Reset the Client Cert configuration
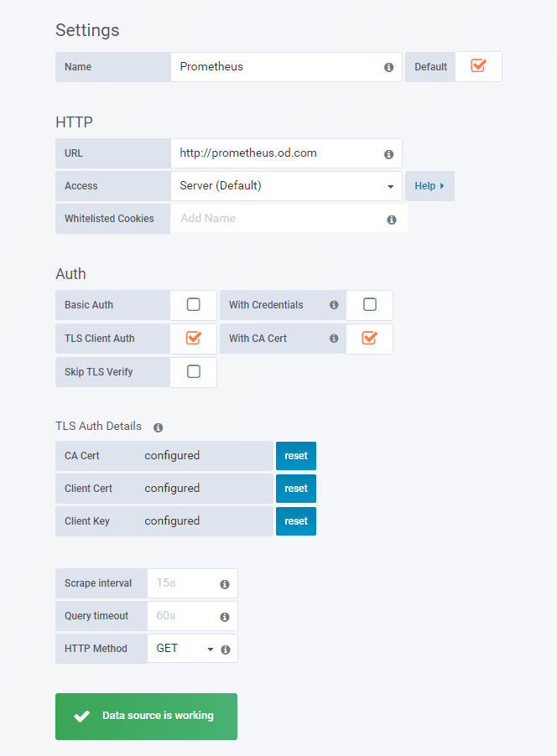Image resolution: width=557 pixels, height=756 pixels. point(296,489)
